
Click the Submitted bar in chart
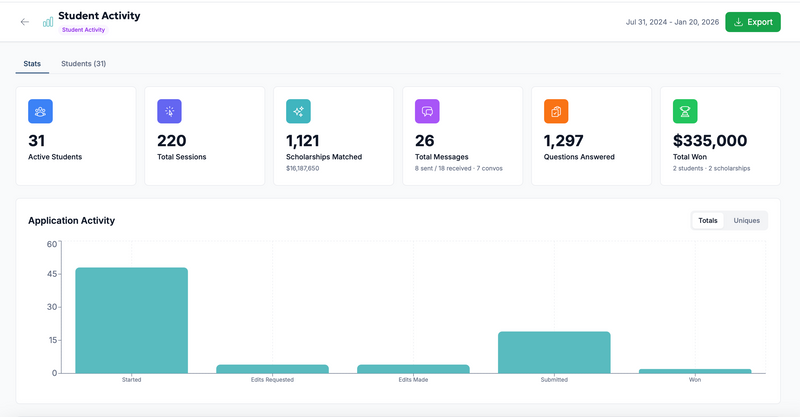click(554, 352)
